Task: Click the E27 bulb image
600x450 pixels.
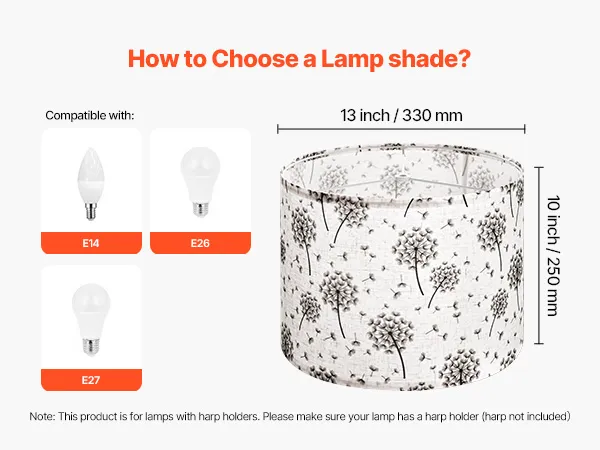Action: pos(91,320)
